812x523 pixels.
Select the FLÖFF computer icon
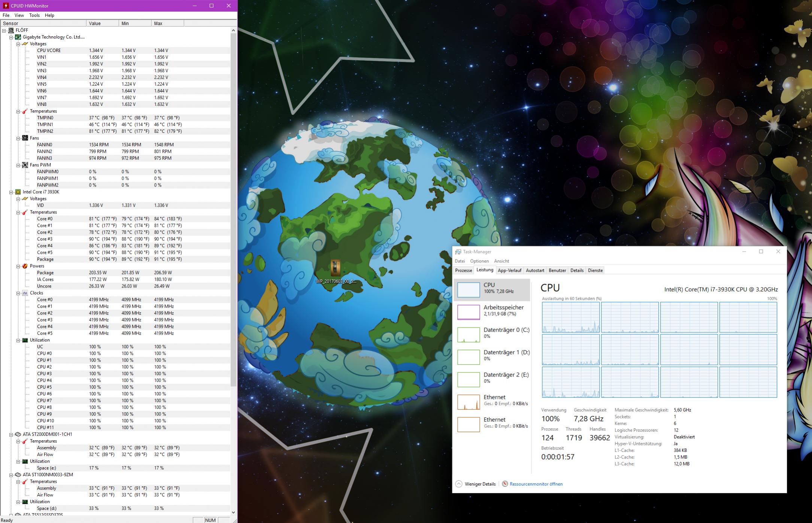coord(11,30)
